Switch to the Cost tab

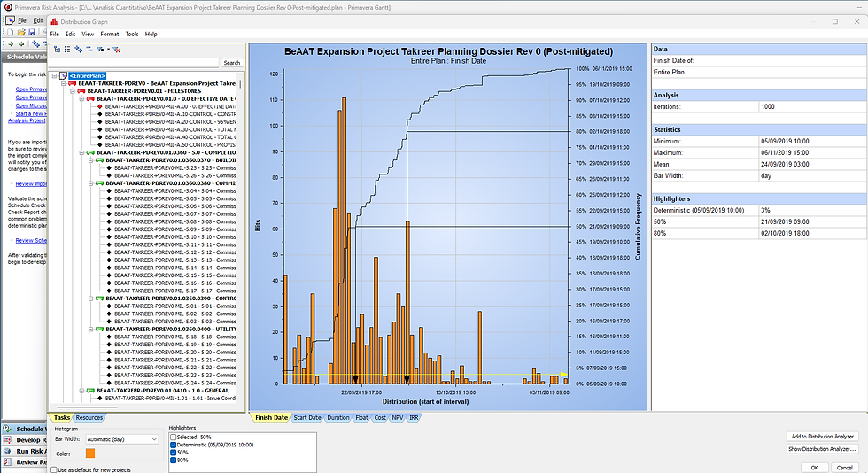380,417
